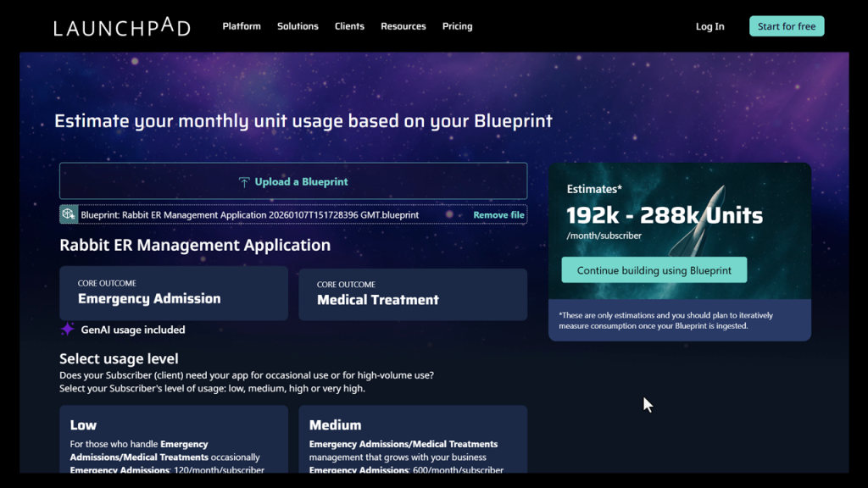Open the Platform dropdown menu

click(x=242, y=26)
